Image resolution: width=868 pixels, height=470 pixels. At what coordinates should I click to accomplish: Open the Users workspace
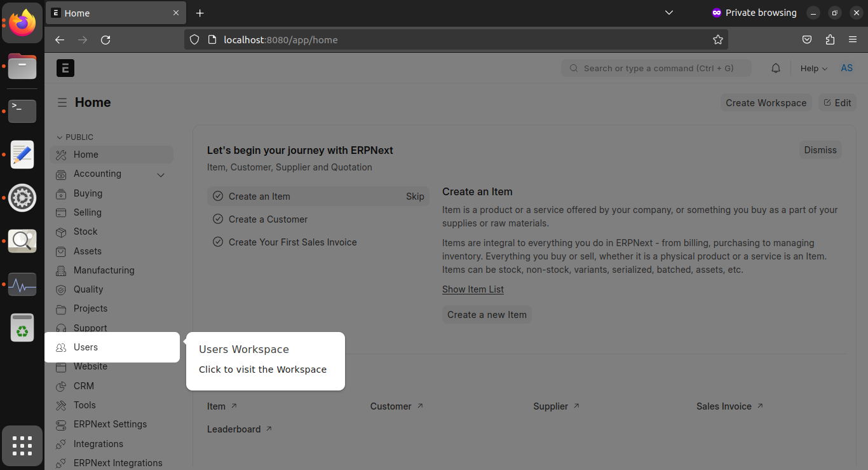point(86,347)
